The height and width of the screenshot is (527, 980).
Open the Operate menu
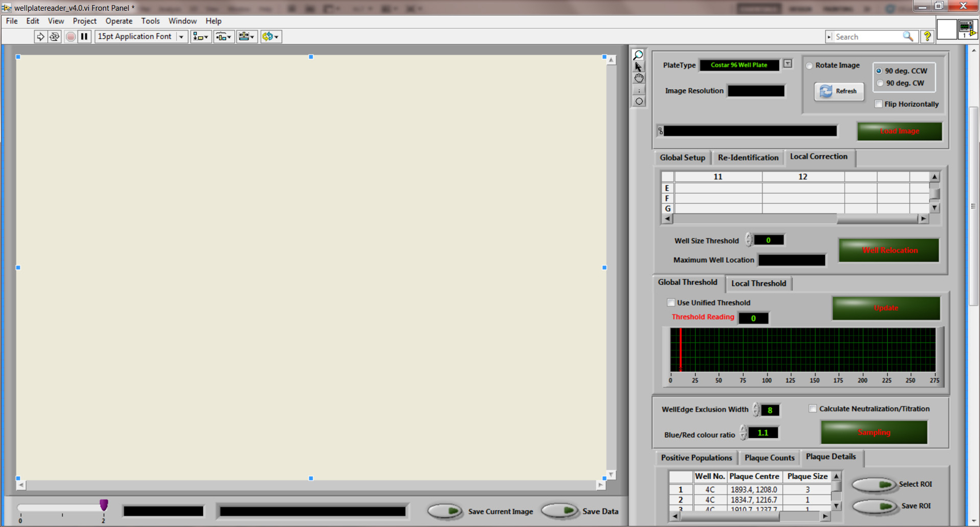pyautogui.click(x=119, y=21)
